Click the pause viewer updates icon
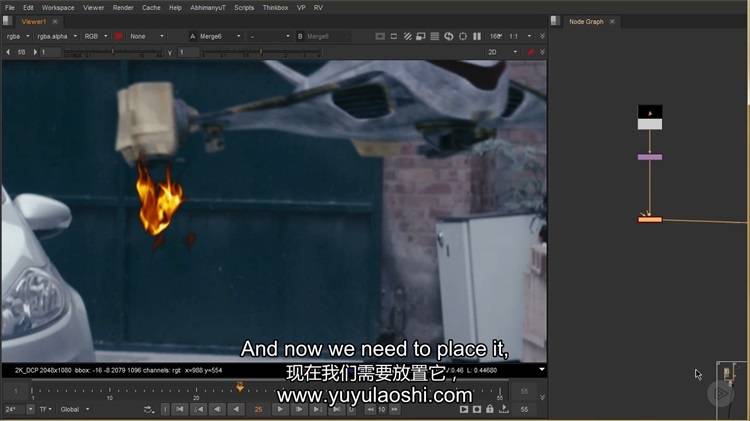The image size is (750, 421). point(476,36)
